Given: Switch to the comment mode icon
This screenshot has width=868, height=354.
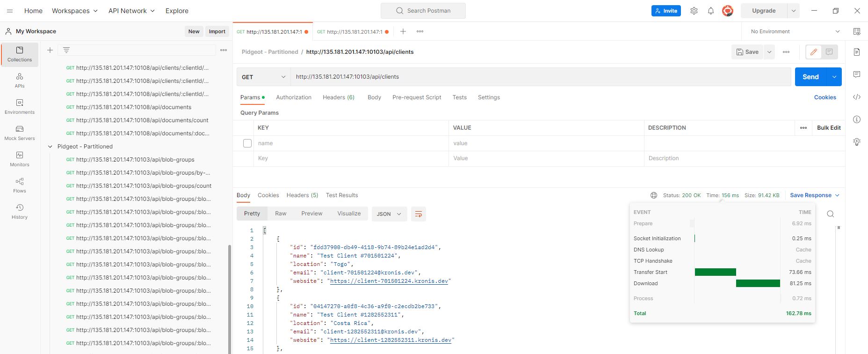Looking at the screenshot, I should click(x=829, y=52).
